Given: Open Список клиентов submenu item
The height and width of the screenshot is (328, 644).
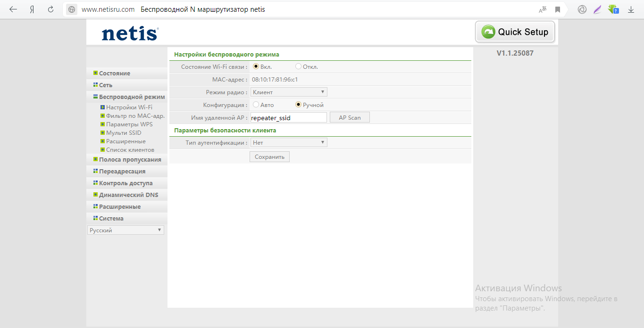Looking at the screenshot, I should 130,150.
